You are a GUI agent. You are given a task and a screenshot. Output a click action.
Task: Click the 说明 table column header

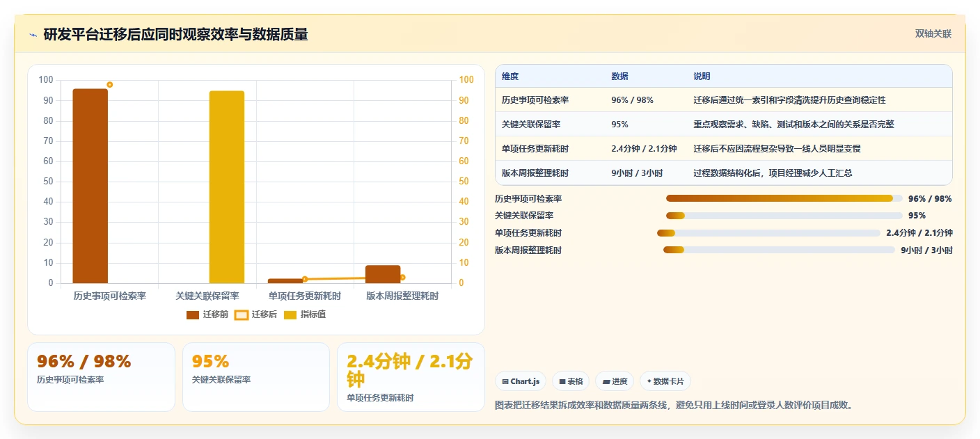click(702, 77)
